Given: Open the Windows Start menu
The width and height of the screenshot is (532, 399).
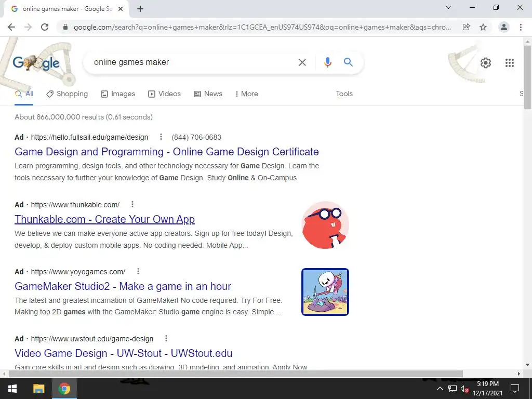Looking at the screenshot, I should [x=12, y=389].
